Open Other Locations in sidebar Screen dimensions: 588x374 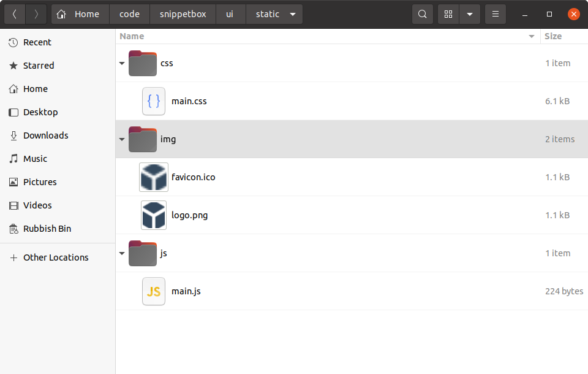click(x=56, y=258)
